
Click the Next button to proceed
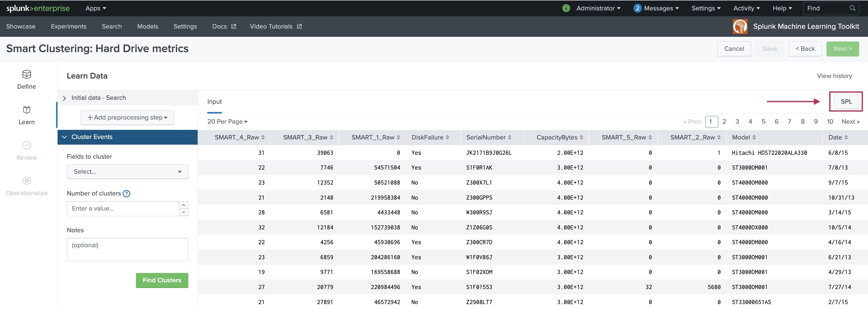click(844, 48)
